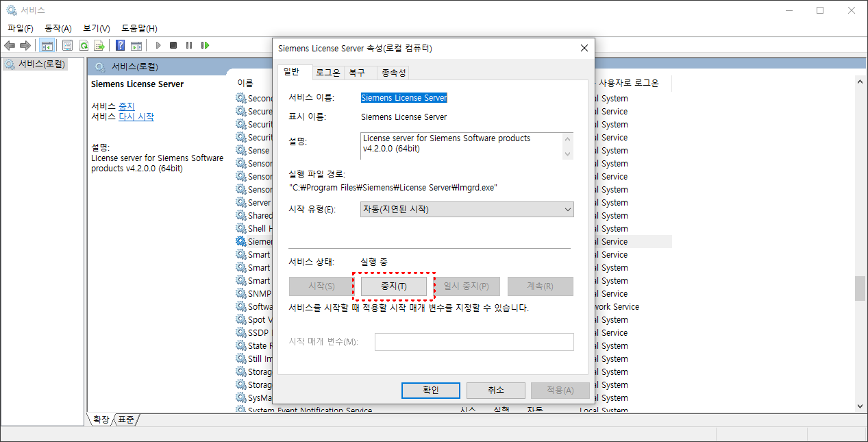
Task: Click the Forward arrow in the toolbar
Action: (x=25, y=45)
